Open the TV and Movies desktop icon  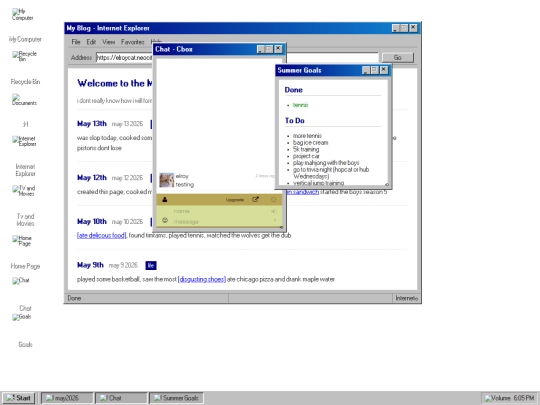pyautogui.click(x=24, y=190)
